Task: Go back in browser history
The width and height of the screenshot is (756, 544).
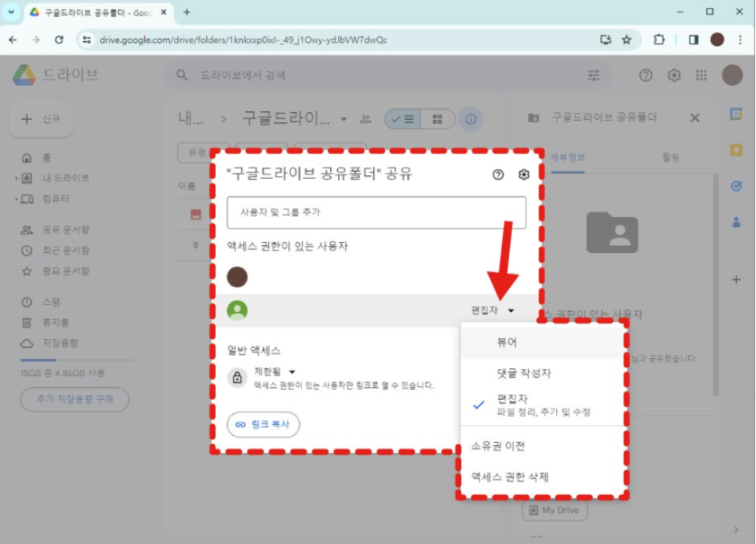Action: tap(13, 40)
